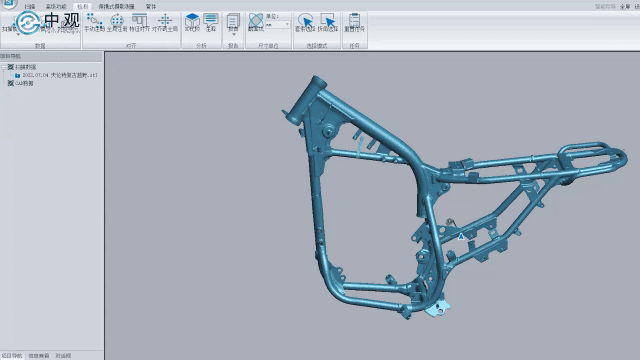Choose the rectangle selection mode
The height and width of the screenshot is (360, 640).
[328, 22]
